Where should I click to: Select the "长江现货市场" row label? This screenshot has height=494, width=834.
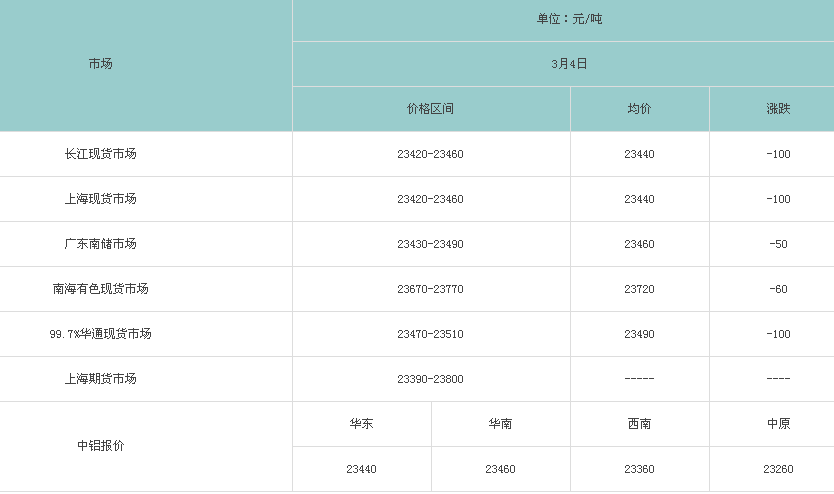pyautogui.click(x=100, y=154)
